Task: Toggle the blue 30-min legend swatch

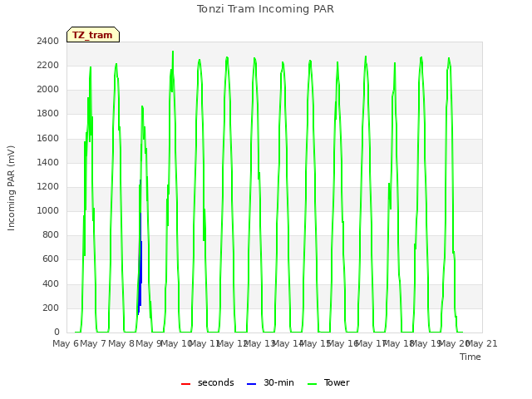Action: coord(251,384)
